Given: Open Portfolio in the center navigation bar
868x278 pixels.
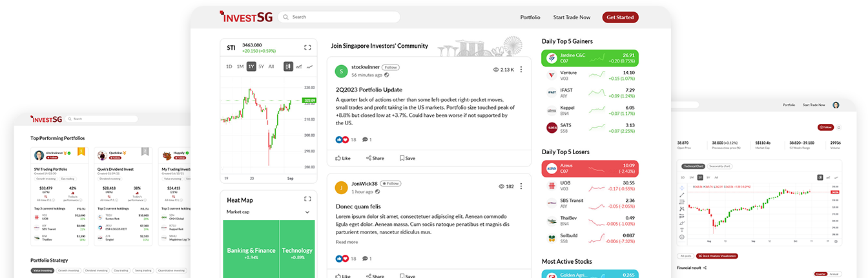Looking at the screenshot, I should coord(530,17).
